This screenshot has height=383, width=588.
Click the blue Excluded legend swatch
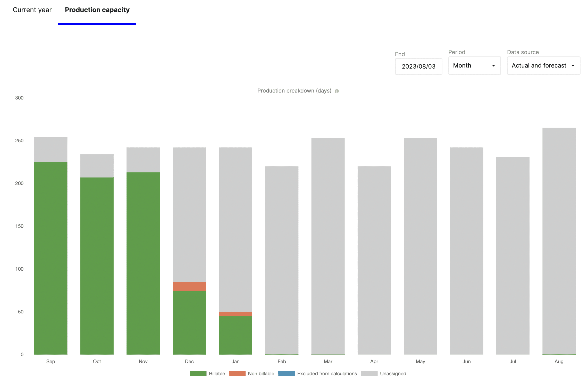(286, 373)
